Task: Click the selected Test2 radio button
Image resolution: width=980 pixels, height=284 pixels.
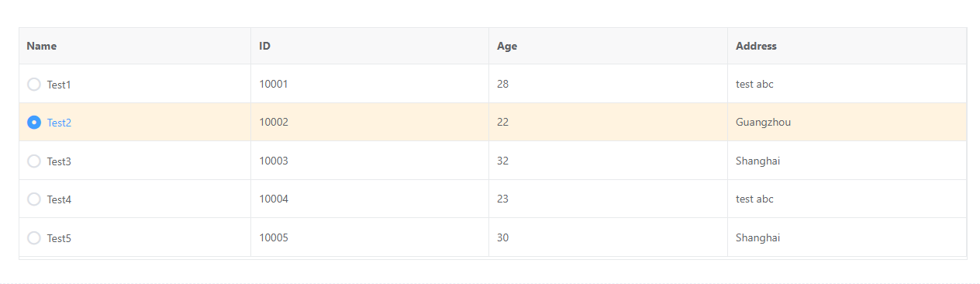Action: point(34,123)
